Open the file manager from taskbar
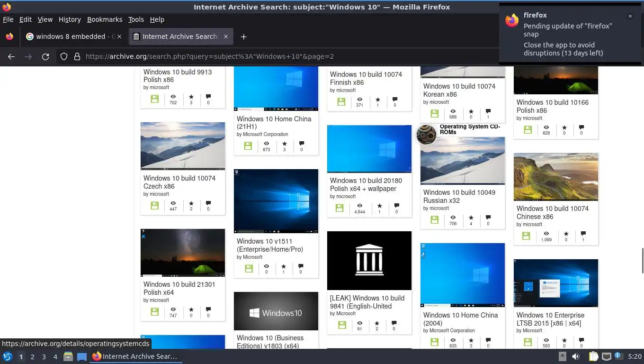This screenshot has height=364, width=644. coord(68,356)
